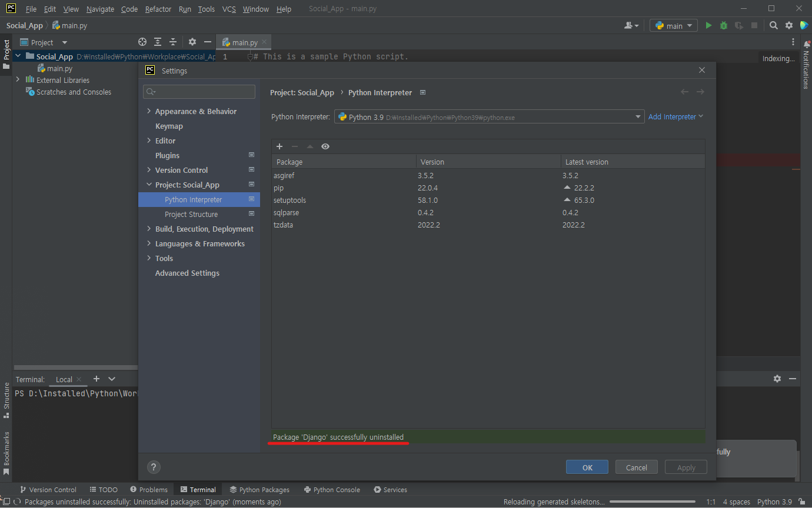This screenshot has height=508, width=812.
Task: Open the File menu
Action: (31, 9)
